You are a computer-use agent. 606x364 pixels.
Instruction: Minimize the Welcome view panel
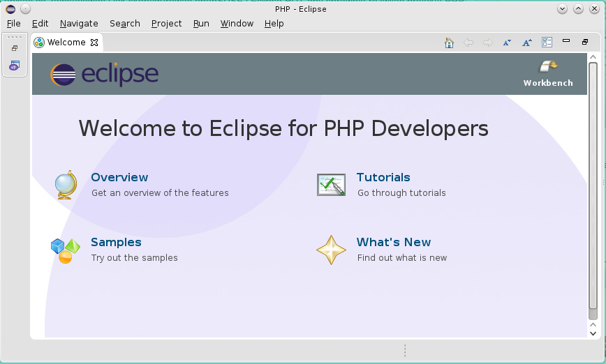(x=566, y=42)
